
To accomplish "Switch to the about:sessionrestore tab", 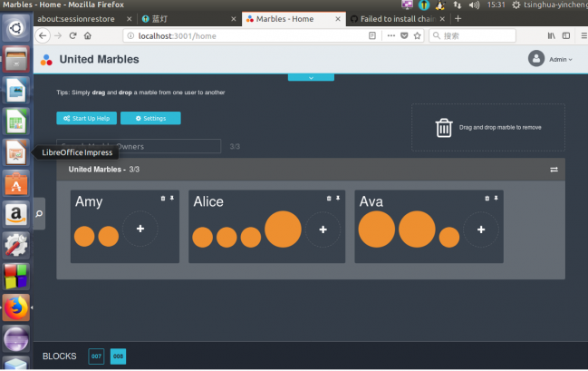I will 80,18.
